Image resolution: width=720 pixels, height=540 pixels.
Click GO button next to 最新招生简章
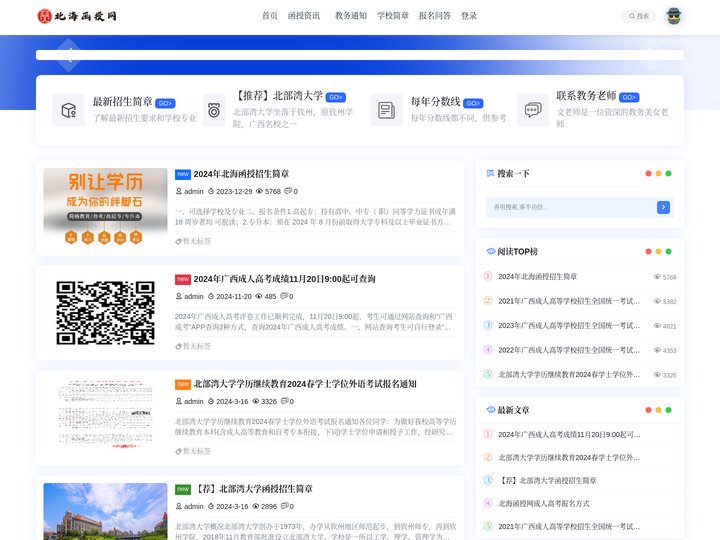pyautogui.click(x=165, y=103)
